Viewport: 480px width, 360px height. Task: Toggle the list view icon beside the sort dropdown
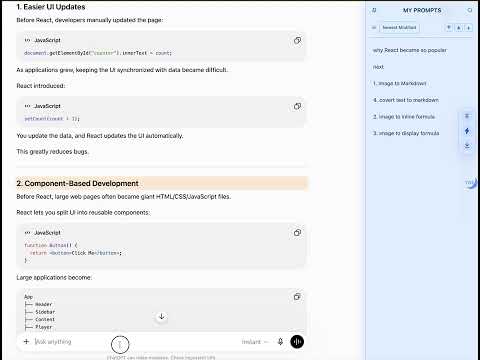tap(374, 28)
